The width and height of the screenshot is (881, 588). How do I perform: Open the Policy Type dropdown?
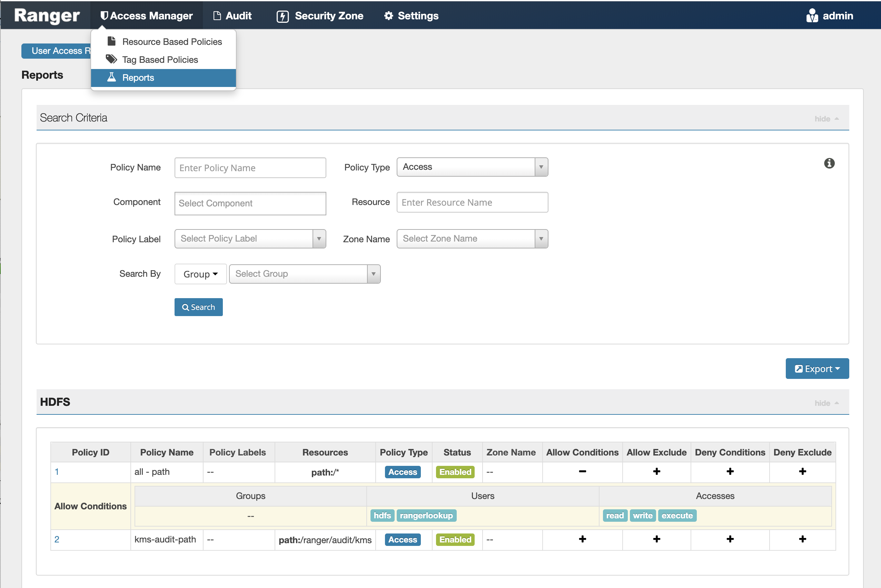pyautogui.click(x=472, y=167)
